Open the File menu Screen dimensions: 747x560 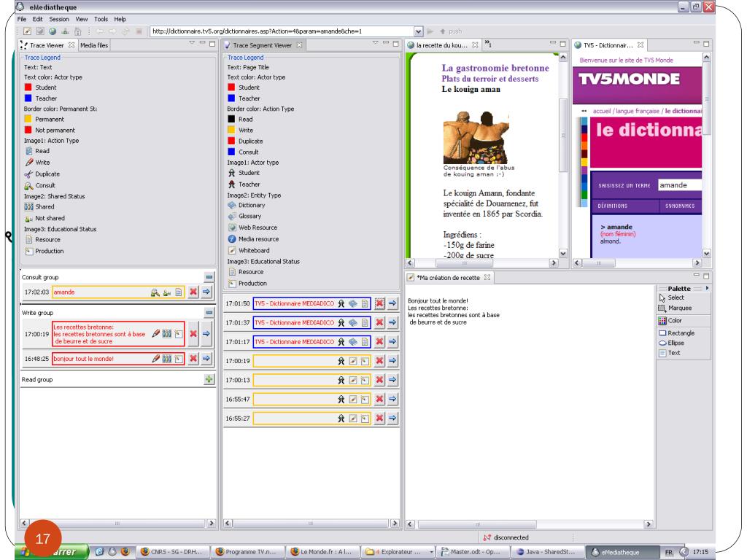click(x=22, y=19)
